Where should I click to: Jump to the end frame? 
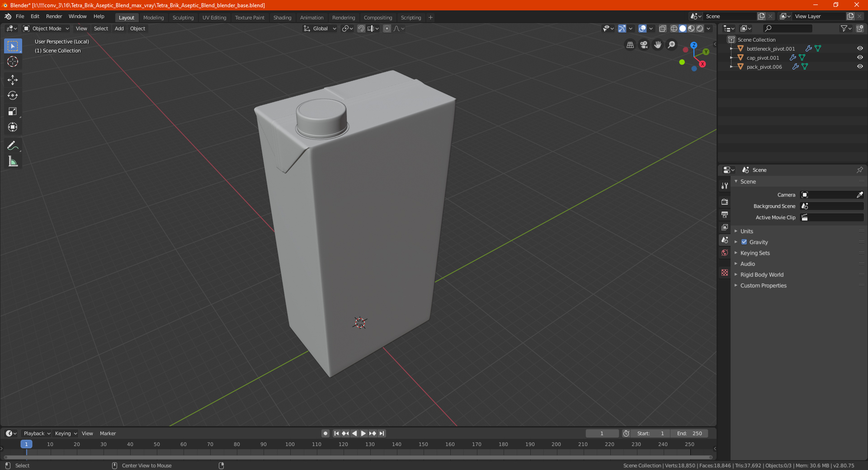382,433
